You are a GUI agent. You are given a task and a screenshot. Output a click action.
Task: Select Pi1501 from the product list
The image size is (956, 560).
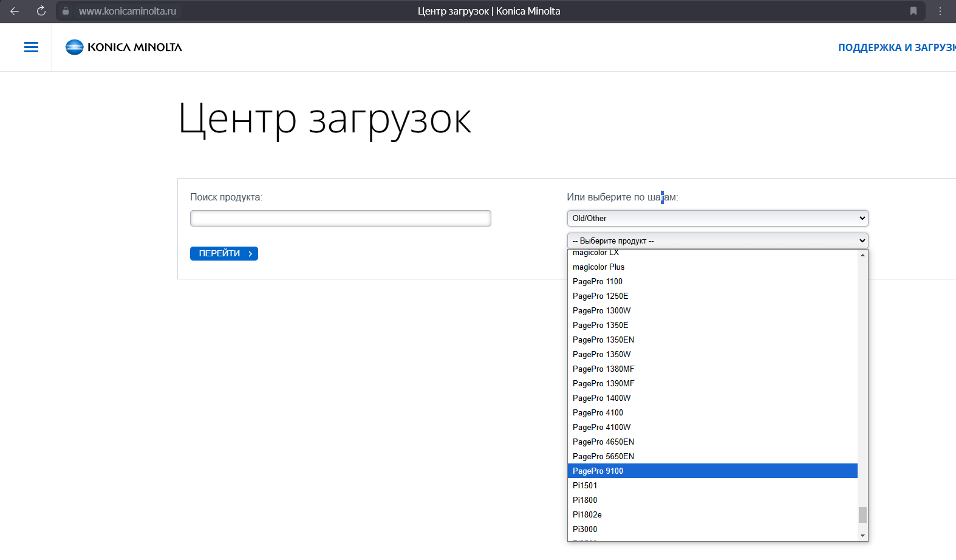point(712,485)
